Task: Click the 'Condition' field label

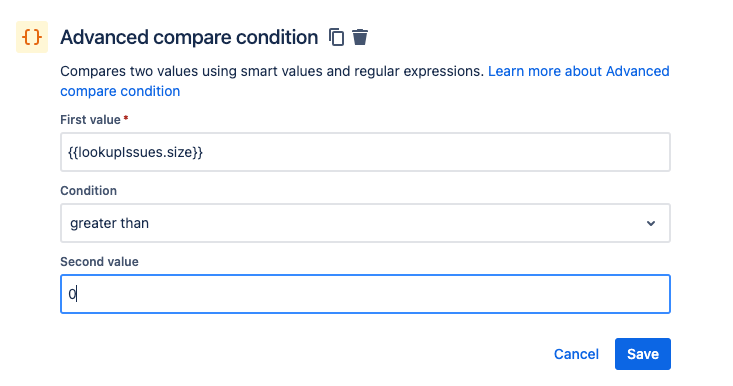Action: pyautogui.click(x=88, y=191)
